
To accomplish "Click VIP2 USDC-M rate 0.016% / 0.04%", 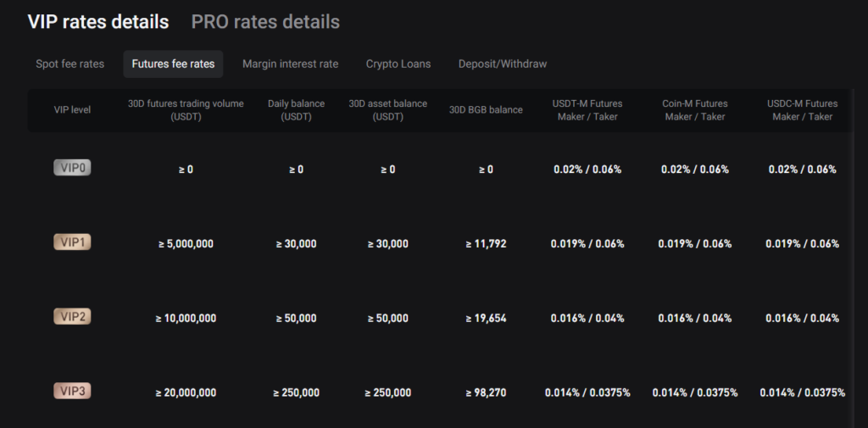I will (802, 319).
